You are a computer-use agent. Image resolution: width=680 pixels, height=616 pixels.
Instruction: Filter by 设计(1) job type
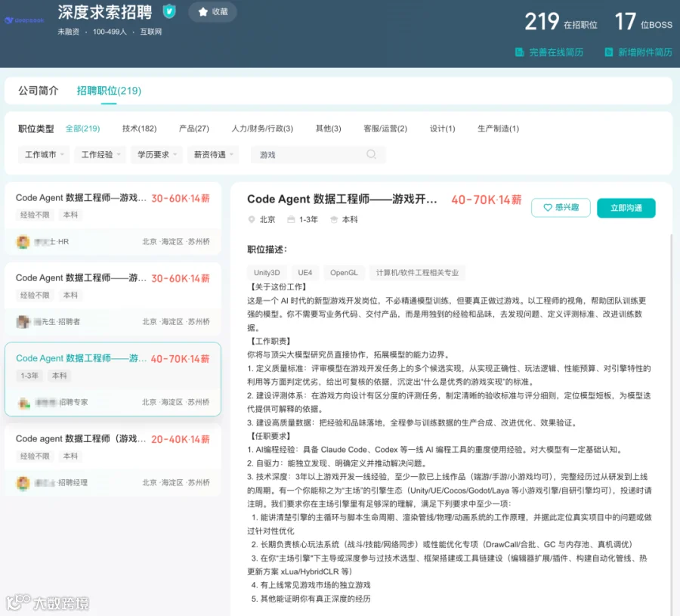(x=442, y=128)
